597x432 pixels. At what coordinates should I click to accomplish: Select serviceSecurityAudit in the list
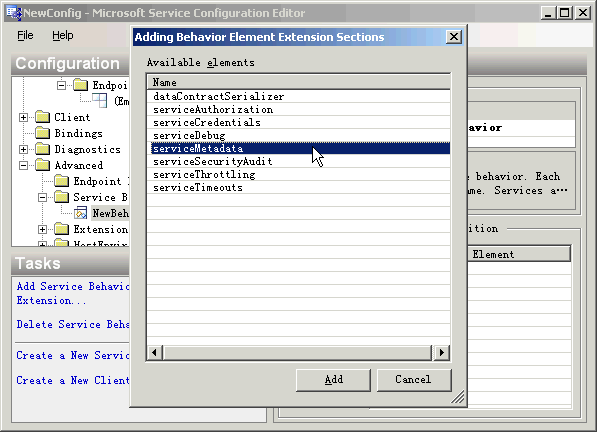pos(298,161)
